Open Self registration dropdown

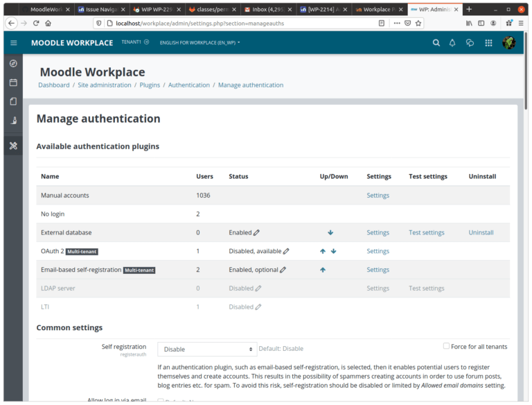point(207,350)
